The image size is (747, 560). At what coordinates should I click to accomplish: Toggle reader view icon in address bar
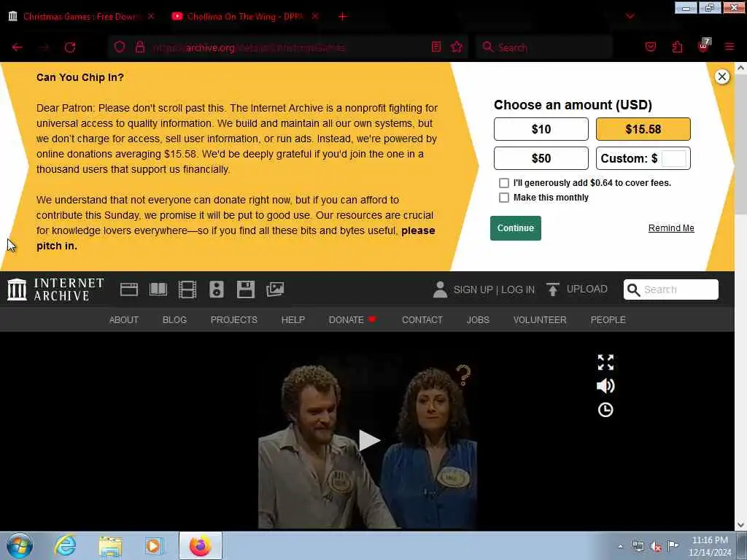pyautogui.click(x=436, y=47)
